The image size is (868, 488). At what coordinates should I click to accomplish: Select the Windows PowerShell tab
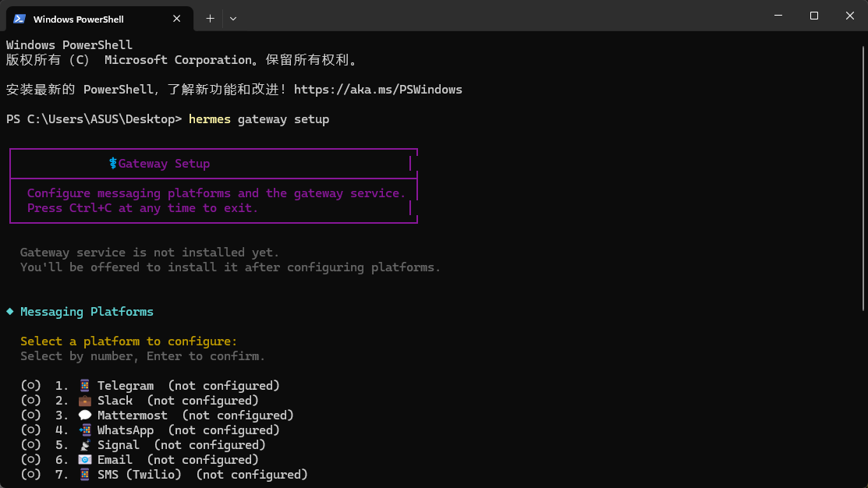[x=100, y=19]
